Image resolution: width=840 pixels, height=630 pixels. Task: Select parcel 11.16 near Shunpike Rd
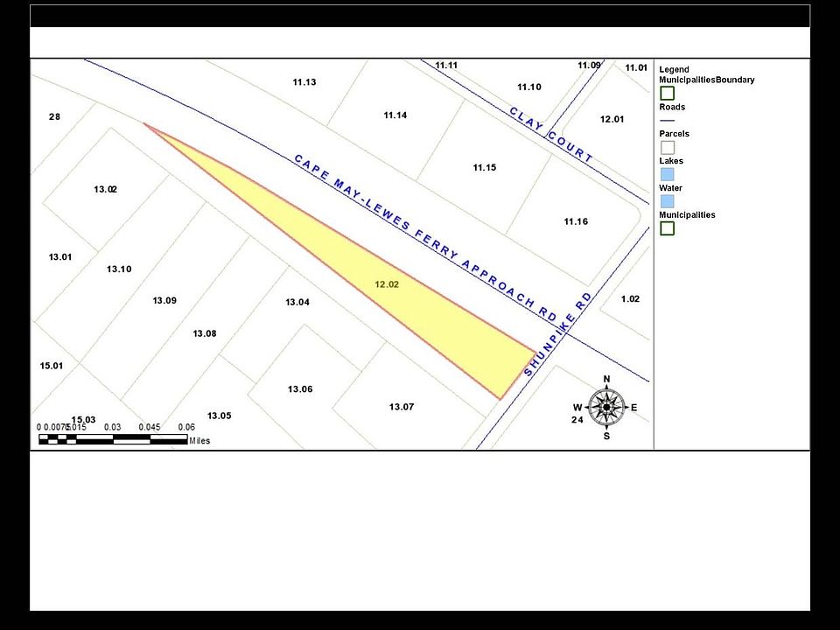[x=575, y=222]
